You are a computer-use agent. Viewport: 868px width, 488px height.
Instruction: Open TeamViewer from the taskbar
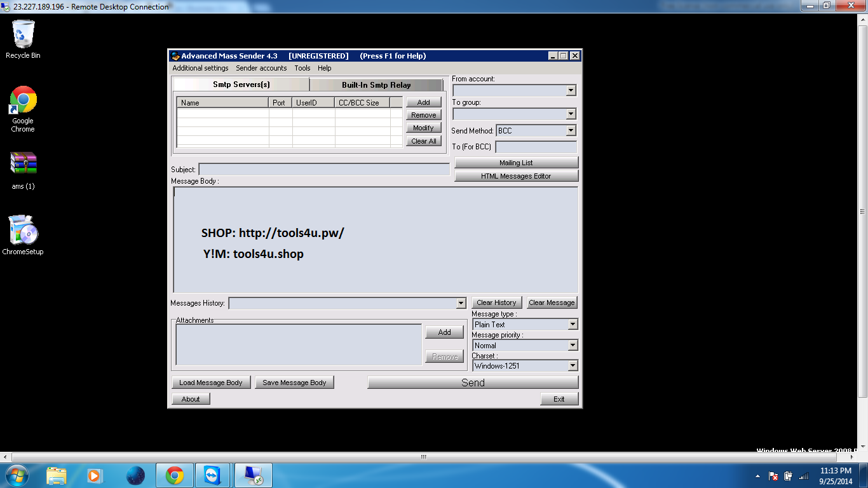tap(212, 475)
